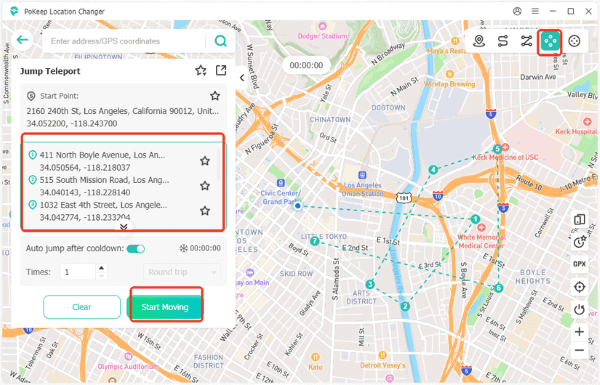Click the start point address text
Screen dimensions: 600x385
[122, 111]
